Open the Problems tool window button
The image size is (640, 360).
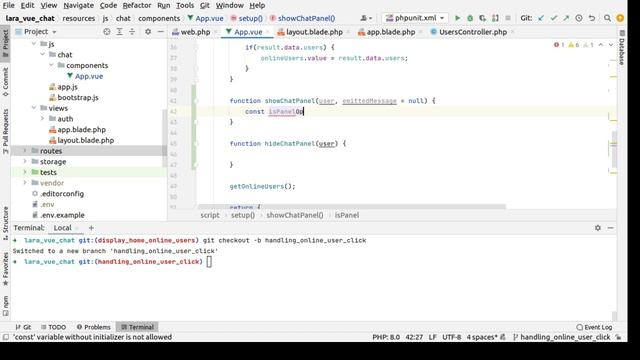click(93, 327)
